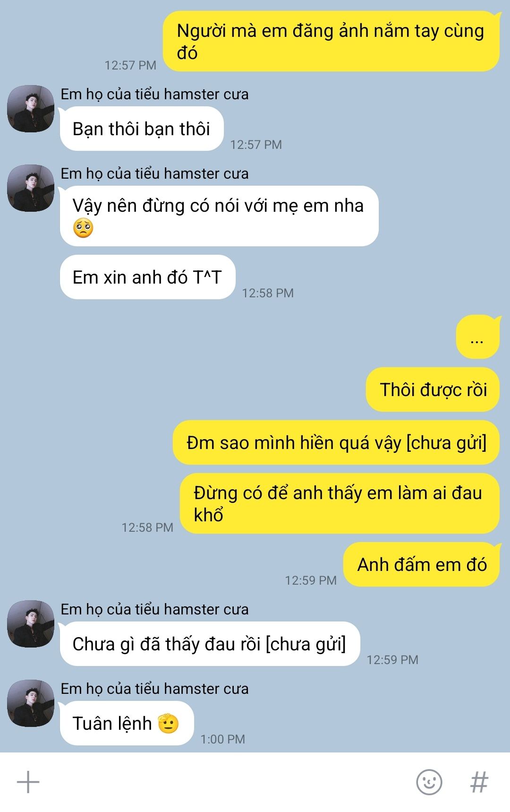Tap the 'Đm sao mình hiền quá vậy' bubble
The image size is (510, 812).
(336, 443)
